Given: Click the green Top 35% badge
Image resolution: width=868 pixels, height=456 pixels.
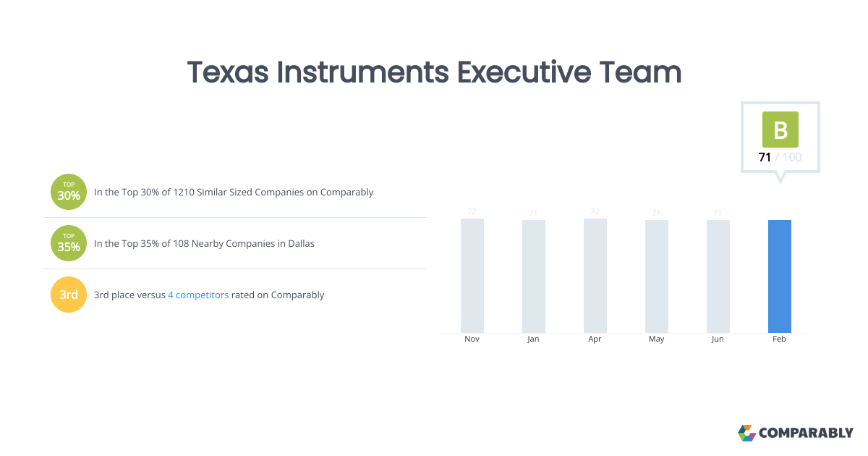Looking at the screenshot, I should 69,243.
